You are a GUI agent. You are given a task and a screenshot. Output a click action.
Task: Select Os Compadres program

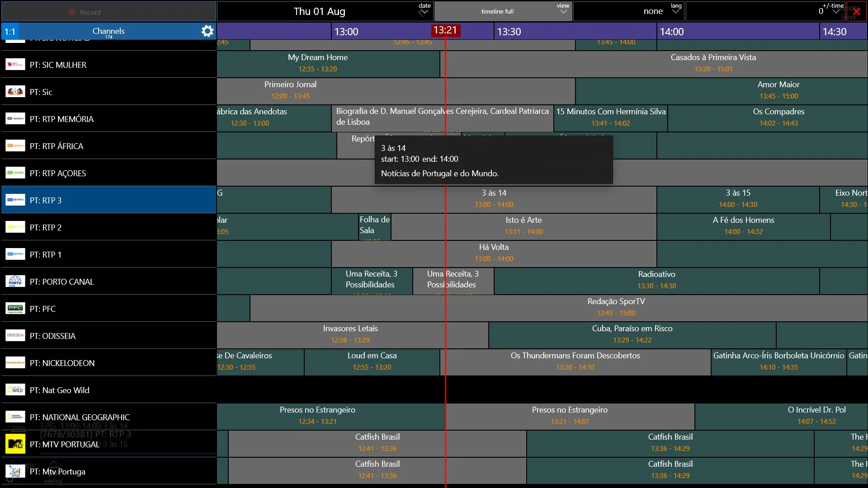768,118
